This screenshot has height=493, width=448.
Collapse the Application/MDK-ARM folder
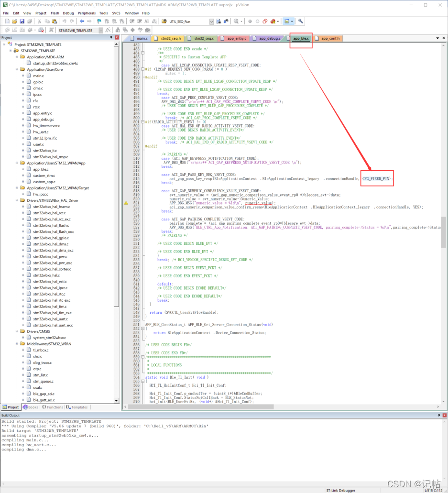click(17, 57)
